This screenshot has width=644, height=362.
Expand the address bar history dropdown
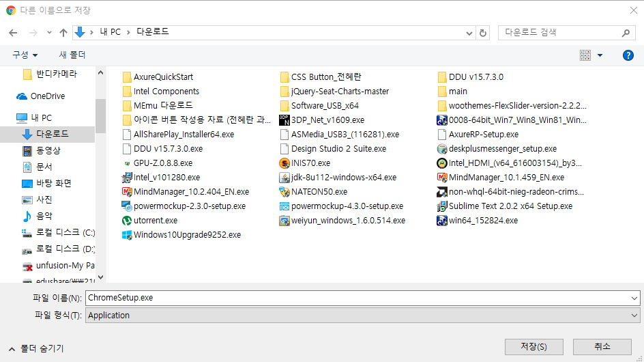pos(469,33)
